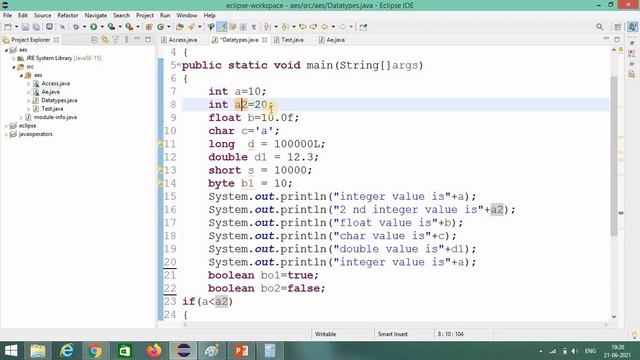The image size is (640, 360).
Task: Click the Pin Editor toolbar icon
Action: [363, 27]
